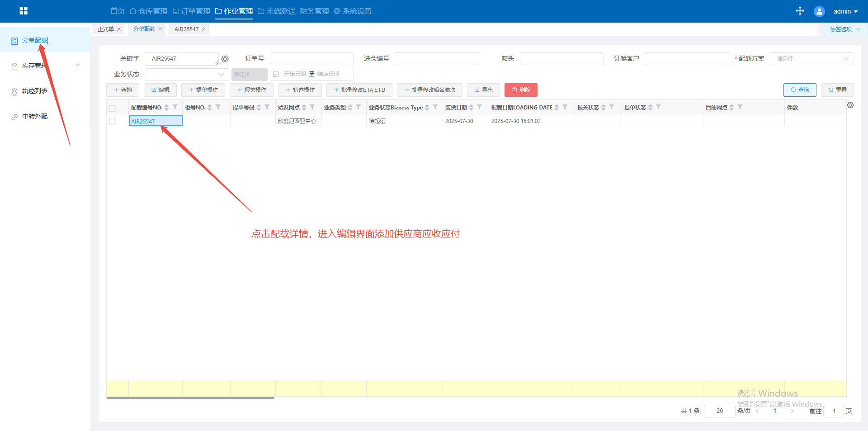This screenshot has height=431, width=868.
Task: Click the date range calendar icon
Action: (x=276, y=74)
